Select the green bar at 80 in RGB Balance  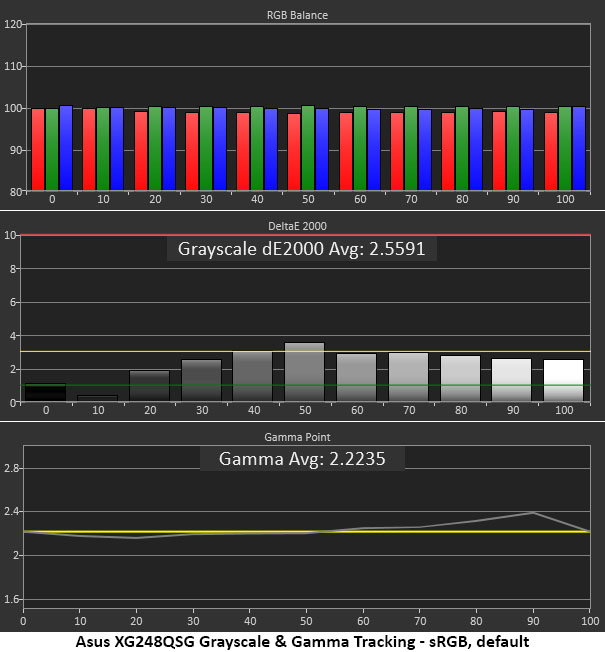462,149
